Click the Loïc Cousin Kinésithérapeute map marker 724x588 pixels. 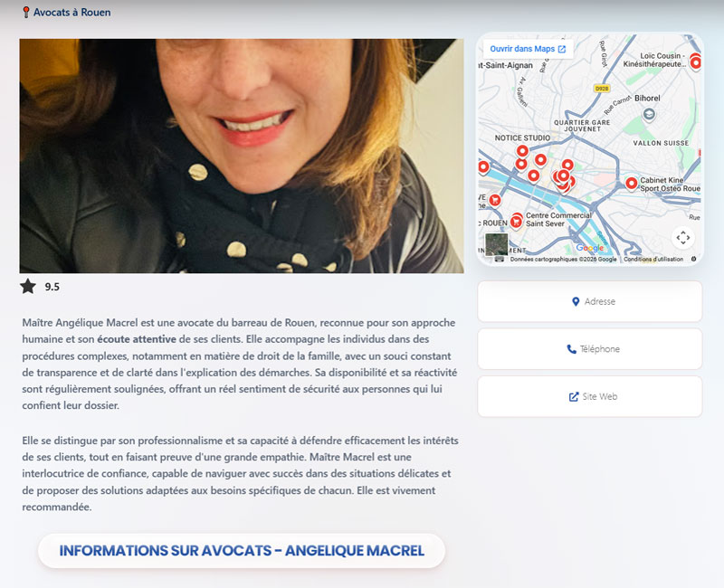(695, 62)
